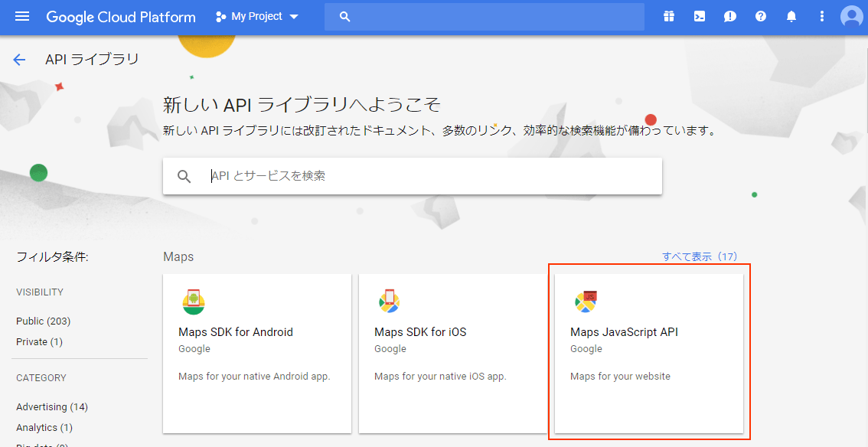This screenshot has height=447, width=868.
Task: Open the notifications bell
Action: pos(791,17)
